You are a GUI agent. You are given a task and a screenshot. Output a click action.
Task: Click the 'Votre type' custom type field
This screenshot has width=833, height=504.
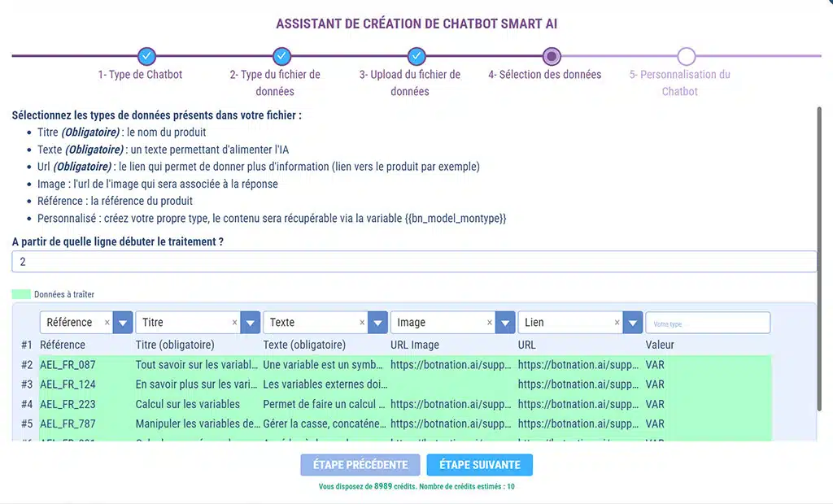708,323
